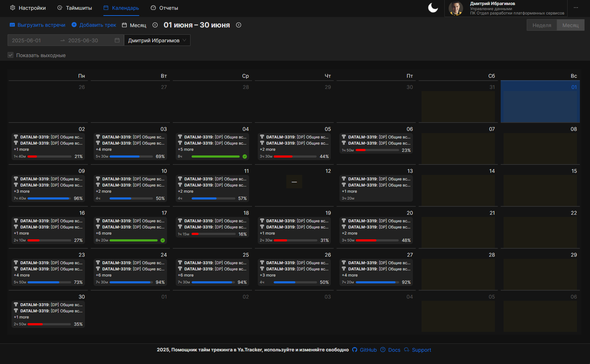590x364 pixels.
Task: Click June 04 green progress bar
Action: 215,157
